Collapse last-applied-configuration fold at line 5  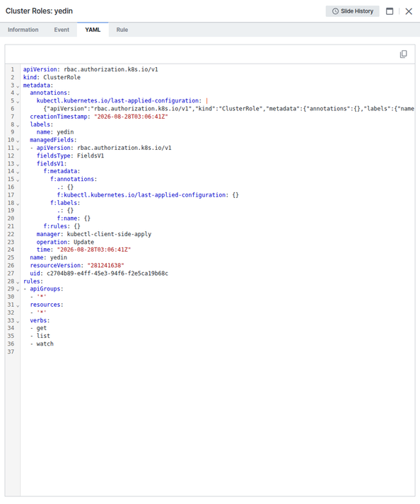pos(18,102)
